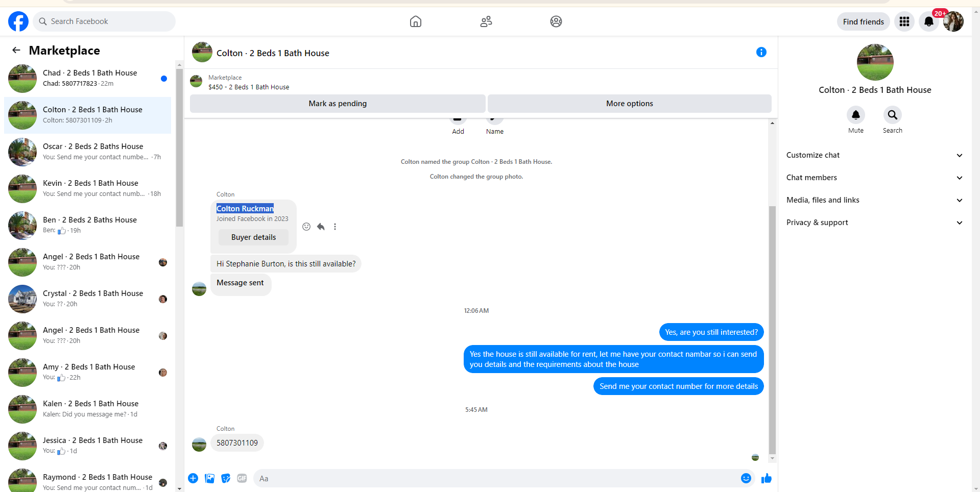This screenshot has height=492, width=980.
Task: Click the Facebook logo icon
Action: pyautogui.click(x=18, y=21)
